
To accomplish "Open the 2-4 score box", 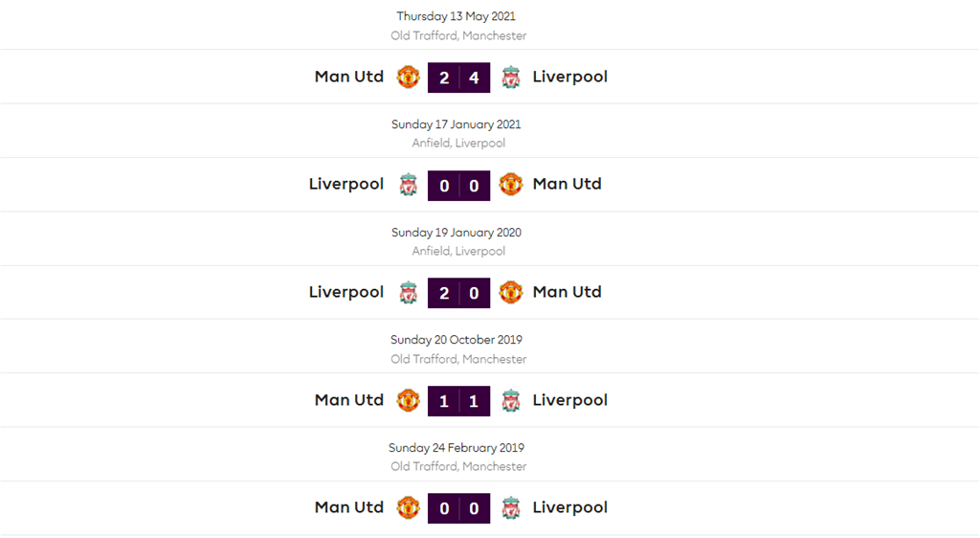I will [459, 78].
